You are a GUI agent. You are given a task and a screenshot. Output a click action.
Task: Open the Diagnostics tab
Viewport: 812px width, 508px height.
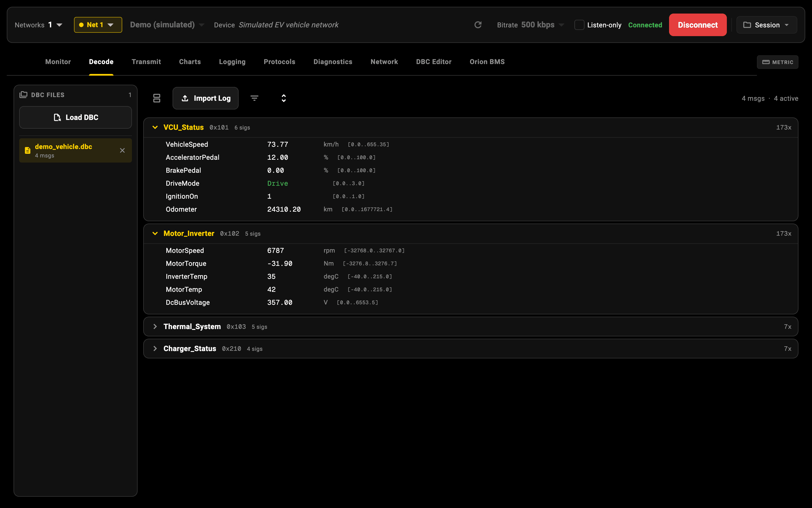(x=333, y=62)
